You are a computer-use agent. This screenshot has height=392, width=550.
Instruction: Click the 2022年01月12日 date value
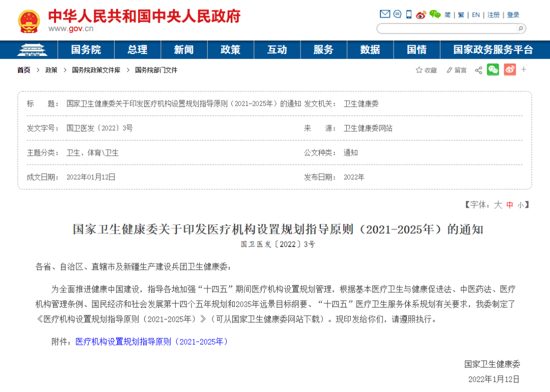pos(91,177)
